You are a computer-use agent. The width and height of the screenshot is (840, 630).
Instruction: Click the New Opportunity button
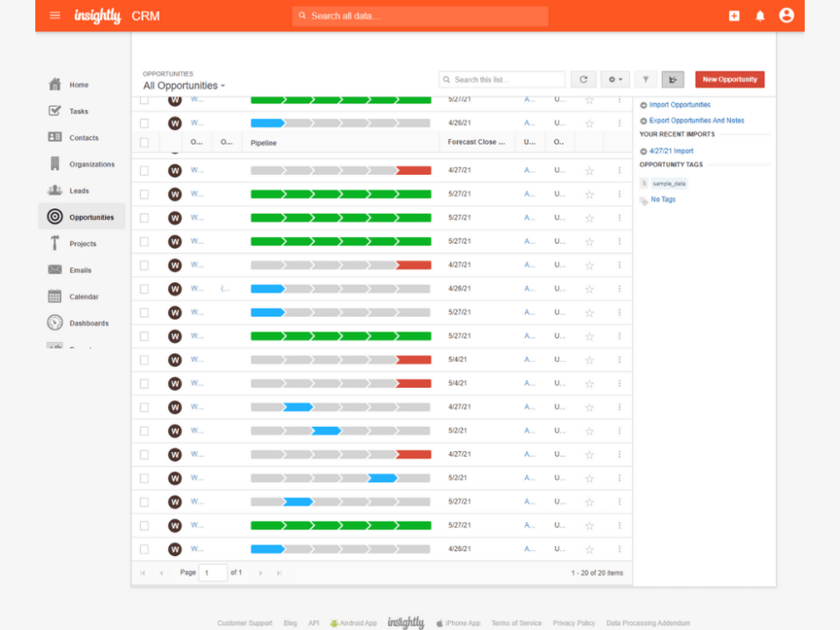tap(730, 79)
